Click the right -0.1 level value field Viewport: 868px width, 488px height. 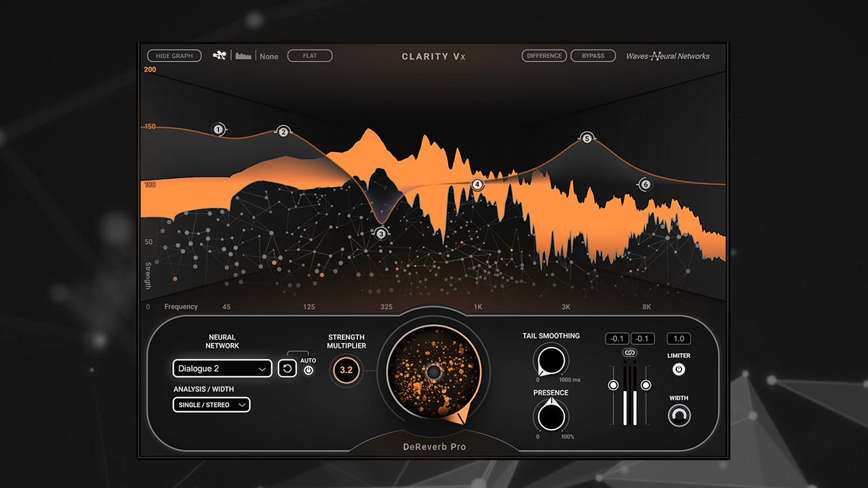642,338
